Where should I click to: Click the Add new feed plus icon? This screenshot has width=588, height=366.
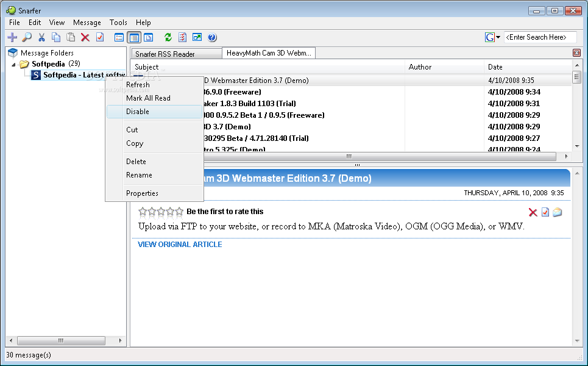[12, 37]
